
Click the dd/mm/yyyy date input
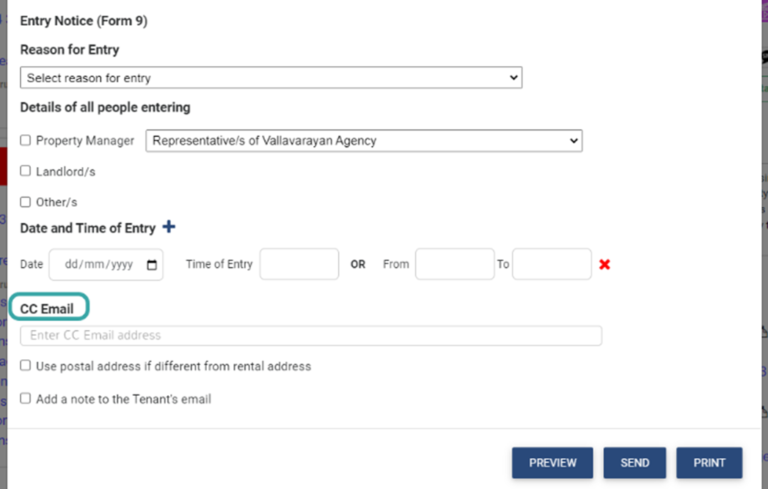tap(98, 265)
